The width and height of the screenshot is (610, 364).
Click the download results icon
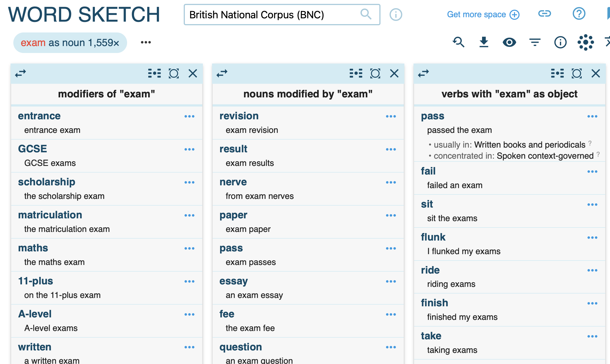(x=484, y=42)
